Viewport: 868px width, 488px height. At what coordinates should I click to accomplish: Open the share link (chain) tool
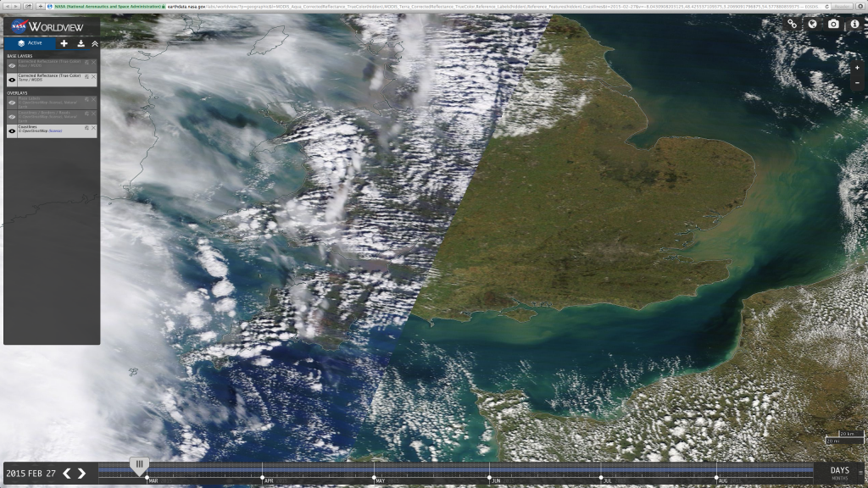(793, 24)
